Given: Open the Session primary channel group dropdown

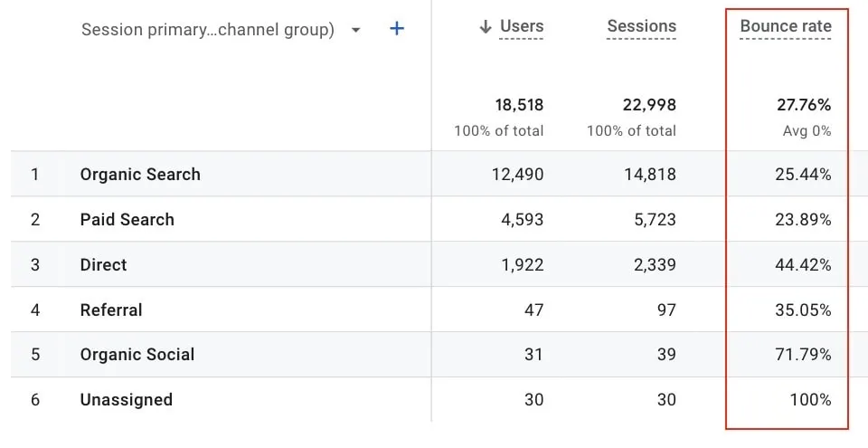Looking at the screenshot, I should pos(222,29).
